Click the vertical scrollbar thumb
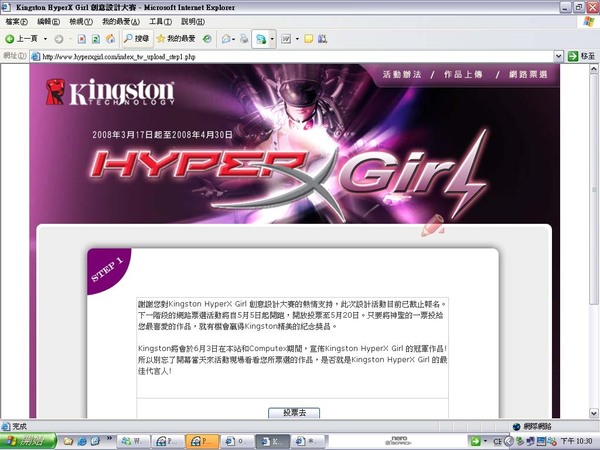This screenshot has height=450, width=600. coord(593,190)
